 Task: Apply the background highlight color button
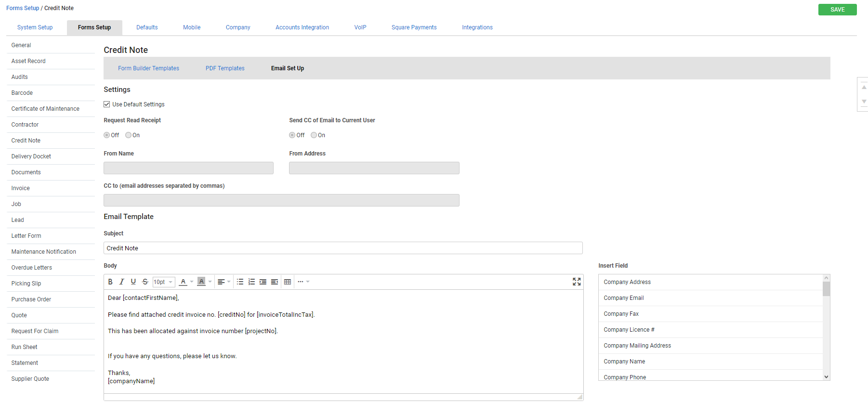point(201,282)
